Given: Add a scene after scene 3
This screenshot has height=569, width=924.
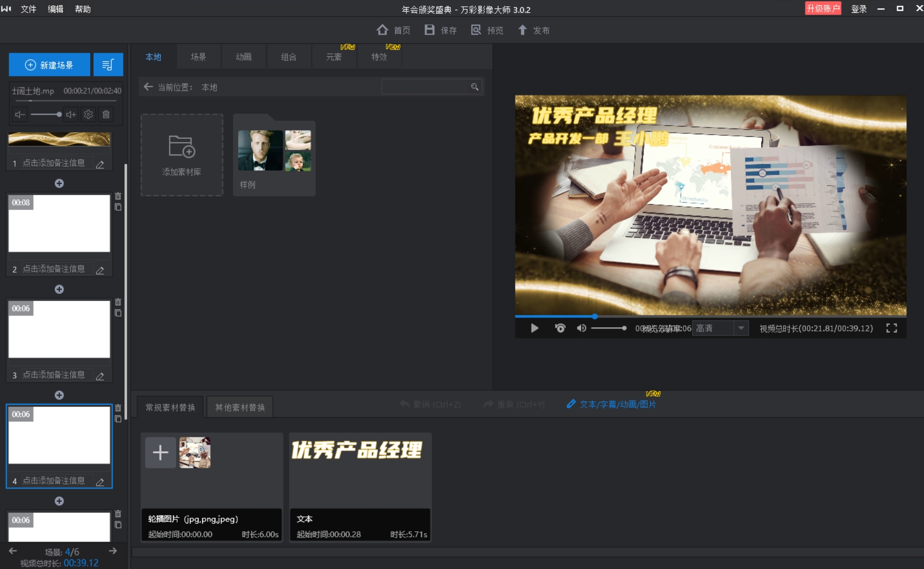Looking at the screenshot, I should click(x=59, y=395).
